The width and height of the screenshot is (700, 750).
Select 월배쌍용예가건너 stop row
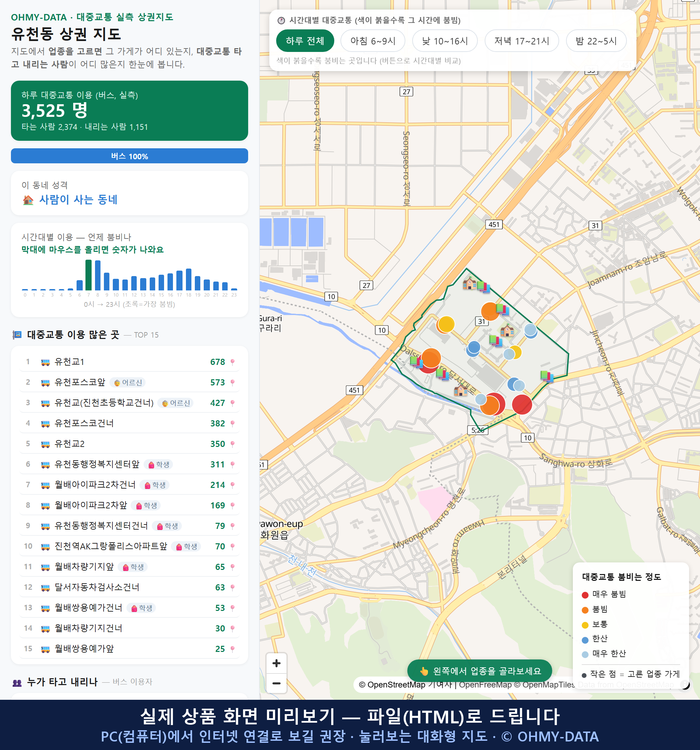[130, 608]
